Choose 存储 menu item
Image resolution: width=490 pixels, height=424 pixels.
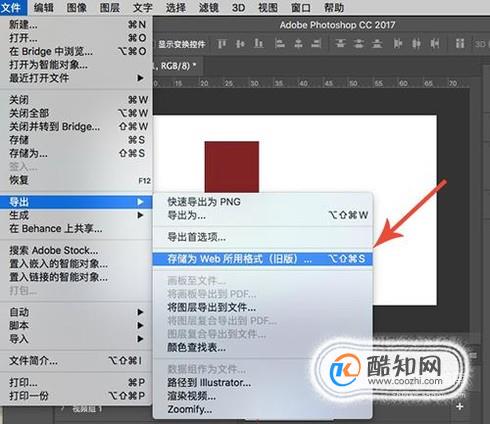[x=76, y=140]
